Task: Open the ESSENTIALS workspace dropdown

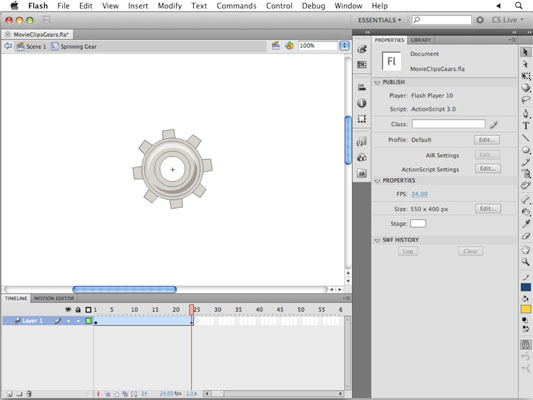Action: coord(379,20)
